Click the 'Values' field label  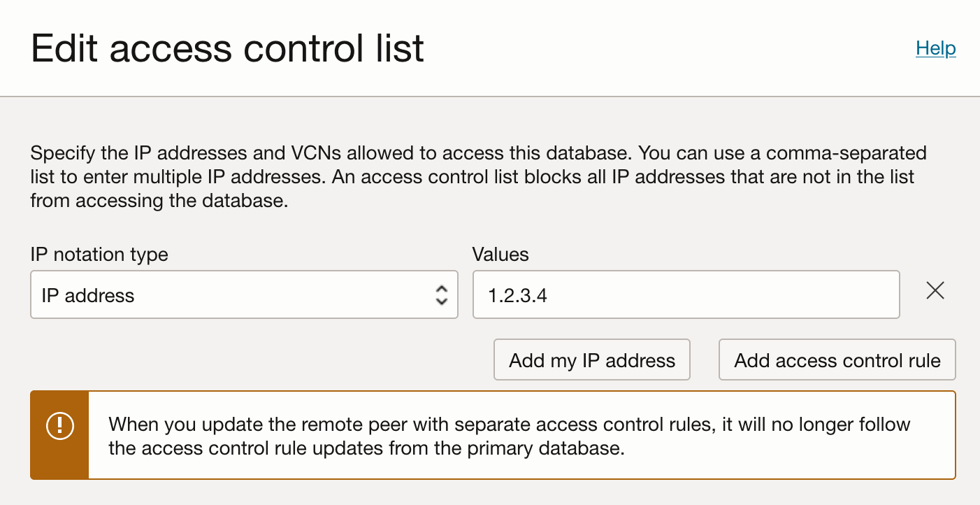click(500, 255)
